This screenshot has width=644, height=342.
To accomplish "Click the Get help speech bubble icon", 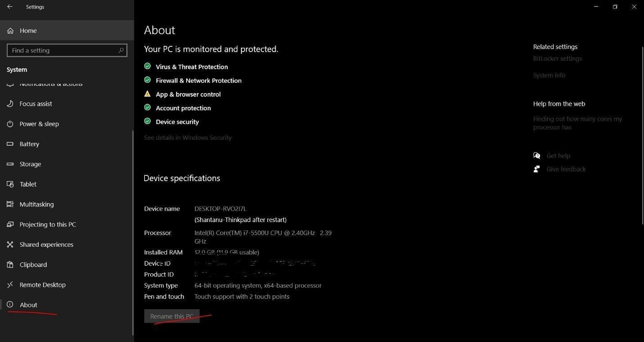I will (537, 155).
